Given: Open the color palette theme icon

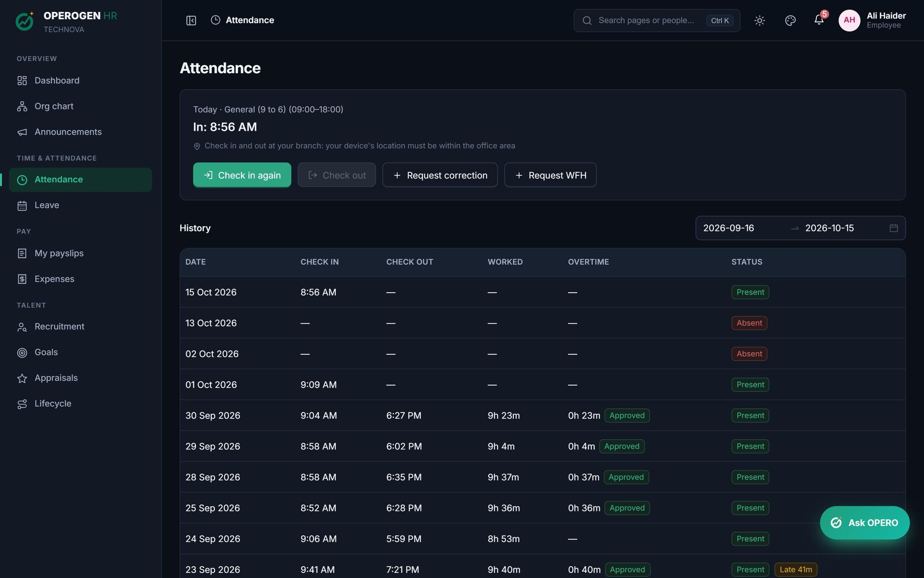Looking at the screenshot, I should click(790, 20).
